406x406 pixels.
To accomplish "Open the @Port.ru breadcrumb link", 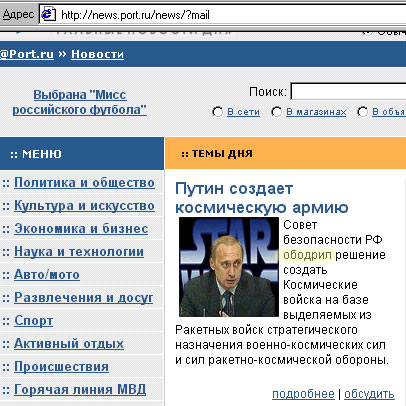I will pos(27,54).
